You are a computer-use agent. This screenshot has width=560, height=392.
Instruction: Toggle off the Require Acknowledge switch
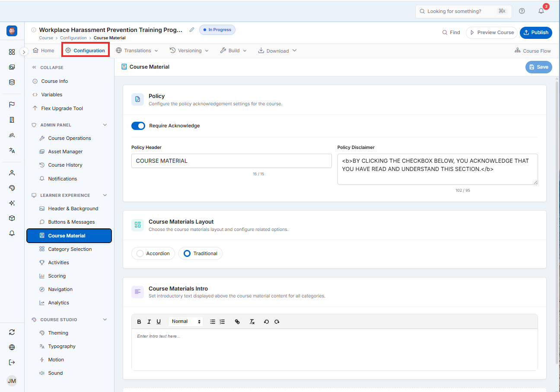pyautogui.click(x=138, y=126)
